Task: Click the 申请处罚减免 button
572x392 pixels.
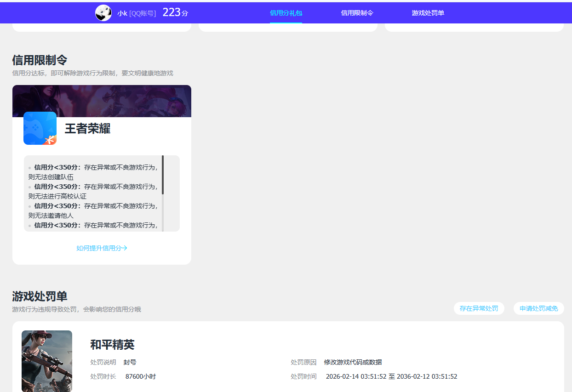Action: click(x=539, y=308)
